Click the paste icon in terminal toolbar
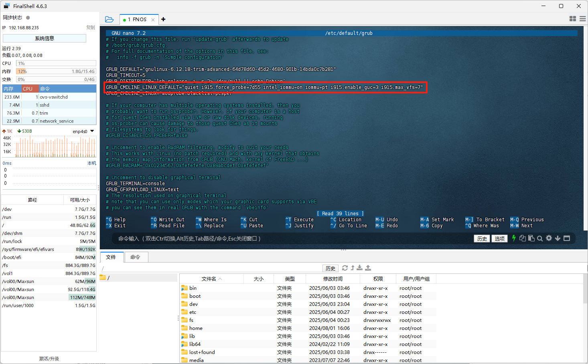The image size is (588, 364). (531, 238)
